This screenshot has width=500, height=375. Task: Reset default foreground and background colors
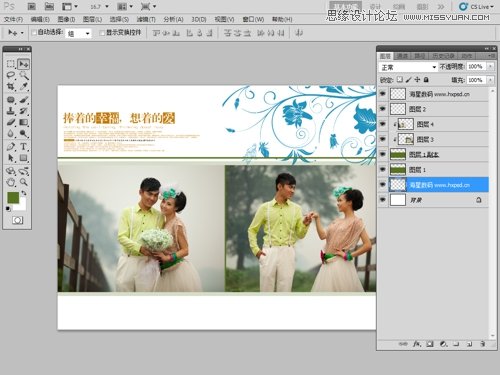tap(8, 209)
